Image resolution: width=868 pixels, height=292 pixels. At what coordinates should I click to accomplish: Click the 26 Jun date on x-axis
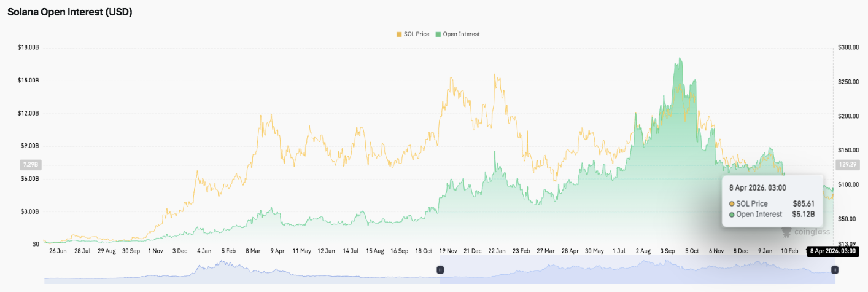[x=59, y=251]
